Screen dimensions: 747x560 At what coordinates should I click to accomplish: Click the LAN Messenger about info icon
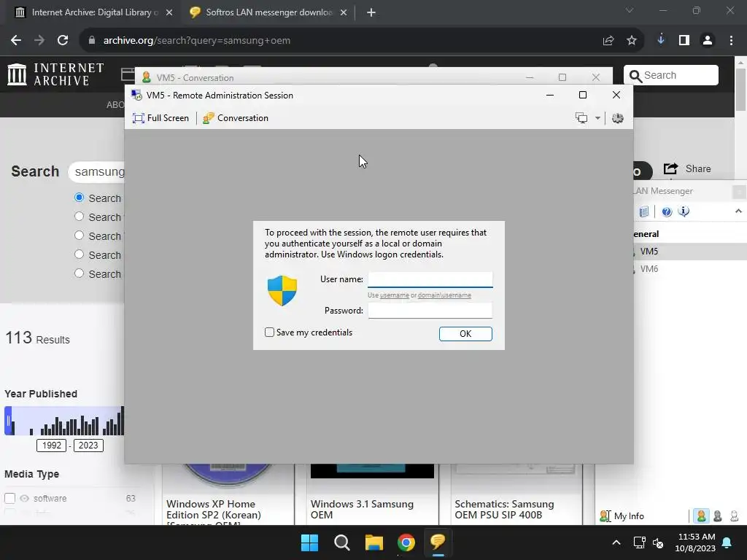tap(684, 211)
